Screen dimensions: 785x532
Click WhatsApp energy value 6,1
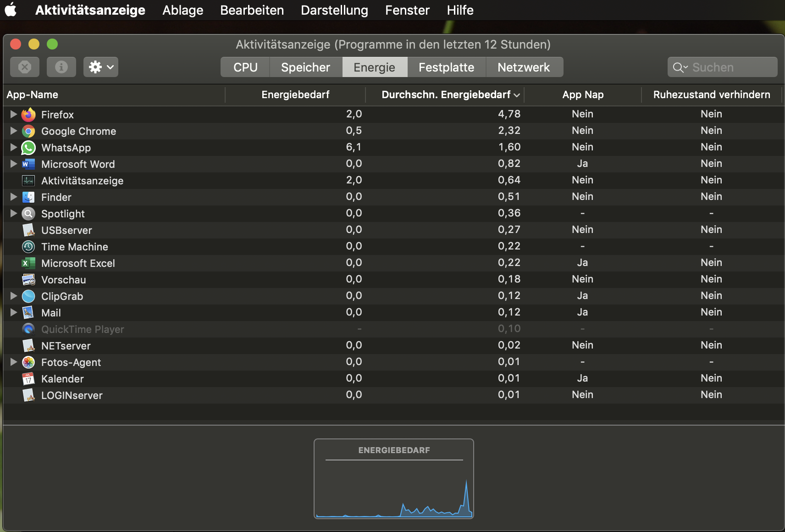point(354,147)
